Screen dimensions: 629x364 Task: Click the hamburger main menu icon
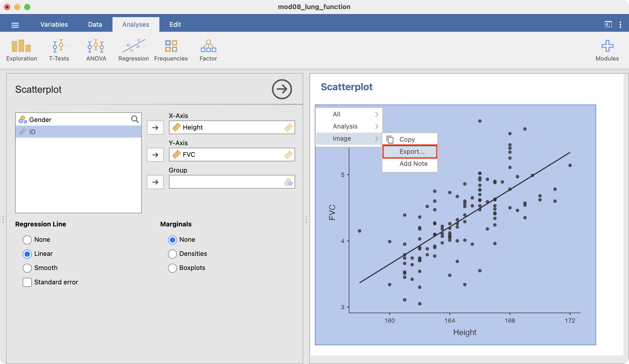(15, 25)
